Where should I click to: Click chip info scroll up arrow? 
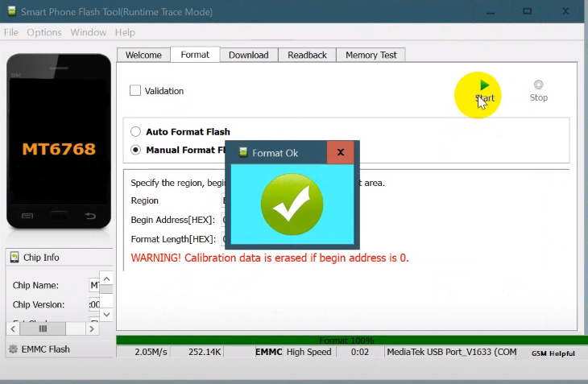pos(106,279)
